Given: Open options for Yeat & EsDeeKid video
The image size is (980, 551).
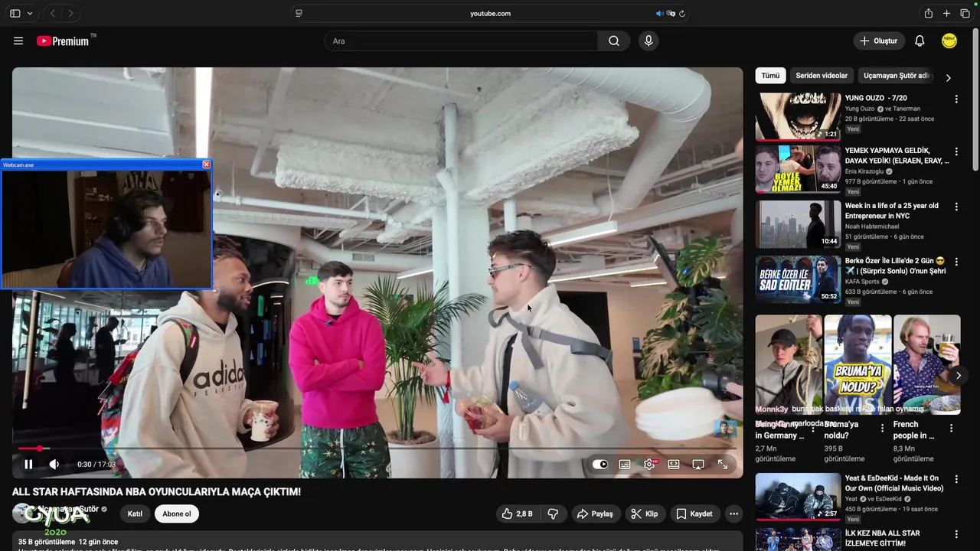Looking at the screenshot, I should coord(955,480).
